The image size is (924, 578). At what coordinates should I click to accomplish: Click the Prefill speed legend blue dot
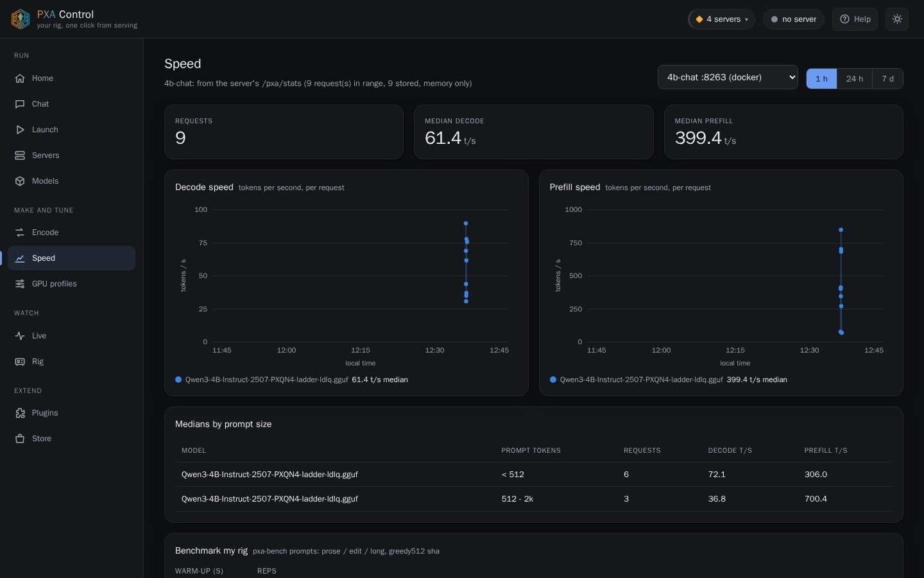[553, 380]
